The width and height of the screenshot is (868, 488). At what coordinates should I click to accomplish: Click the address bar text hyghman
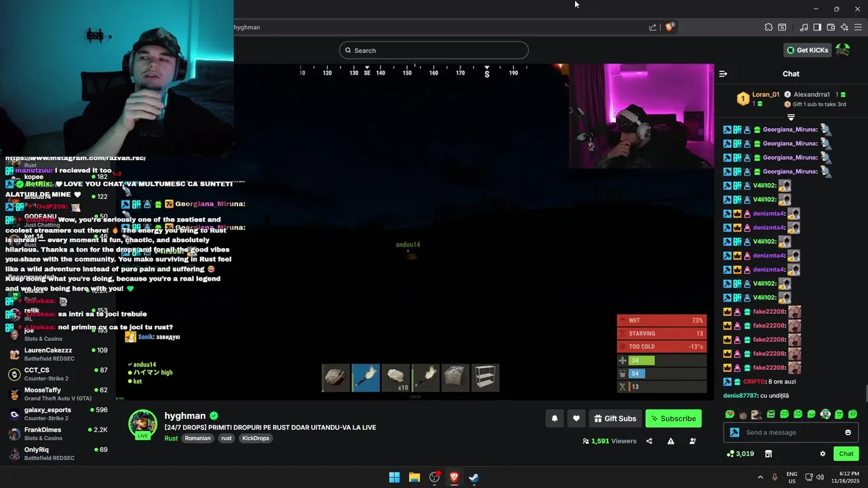coord(247,27)
